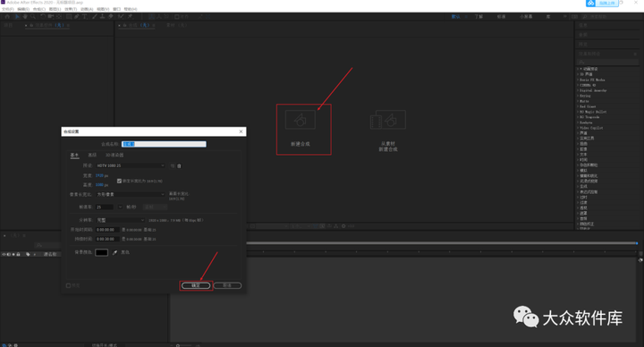Toggle the preview checkbox in dialog
This screenshot has width=644, height=347.
[68, 285]
